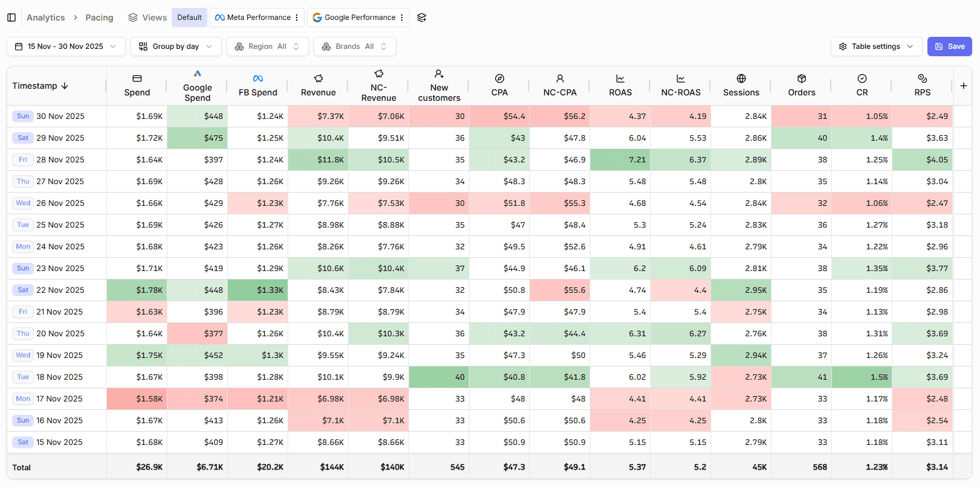Go to Analytics breadcrumb link

pos(46,18)
